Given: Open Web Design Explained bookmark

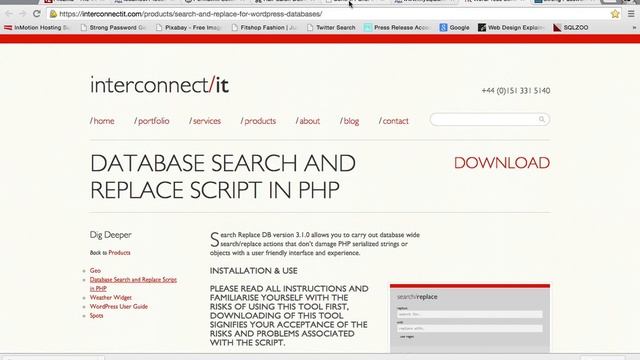Looking at the screenshot, I should [511, 27].
